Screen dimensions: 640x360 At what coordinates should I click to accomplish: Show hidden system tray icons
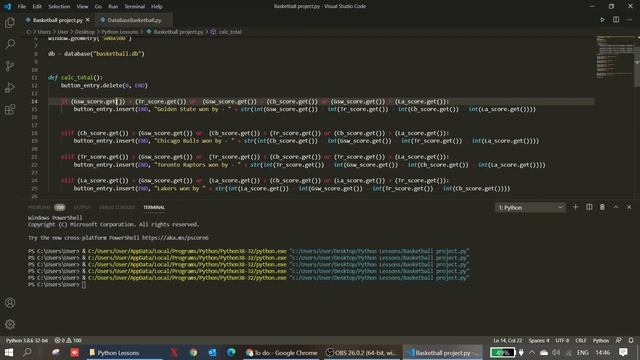pyautogui.click(x=532, y=352)
